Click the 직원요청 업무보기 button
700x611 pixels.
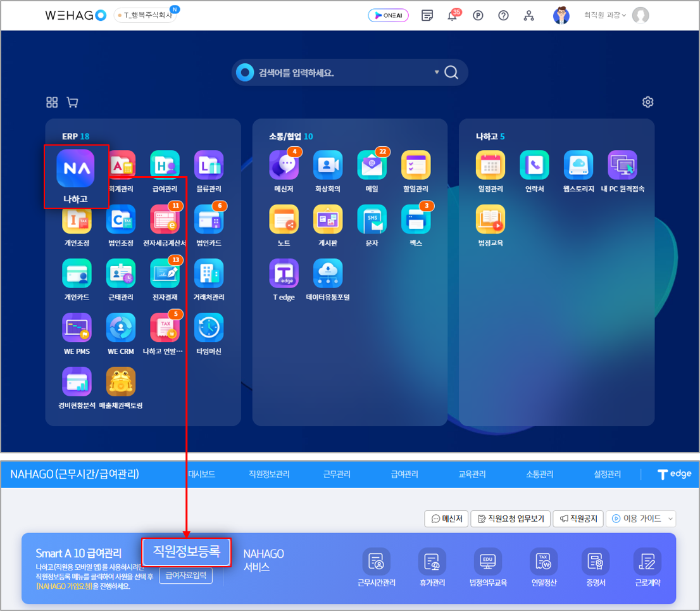511,519
